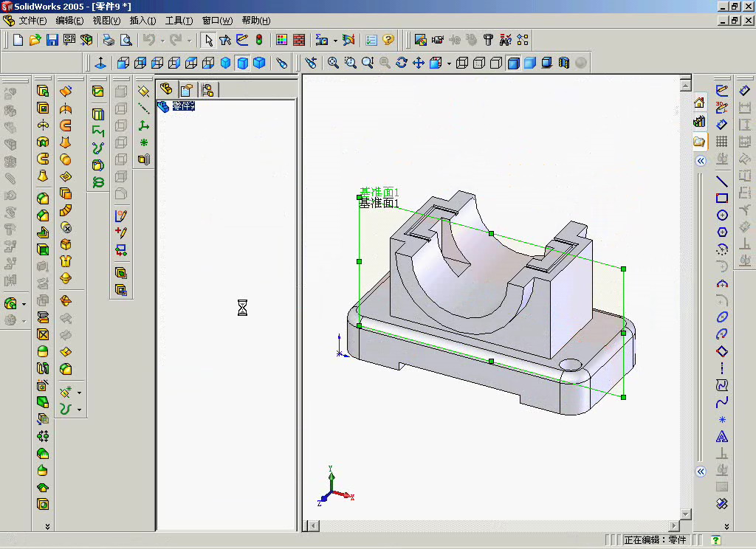This screenshot has width=756, height=549.
Task: Open the 插入(I) menu
Action: point(142,20)
